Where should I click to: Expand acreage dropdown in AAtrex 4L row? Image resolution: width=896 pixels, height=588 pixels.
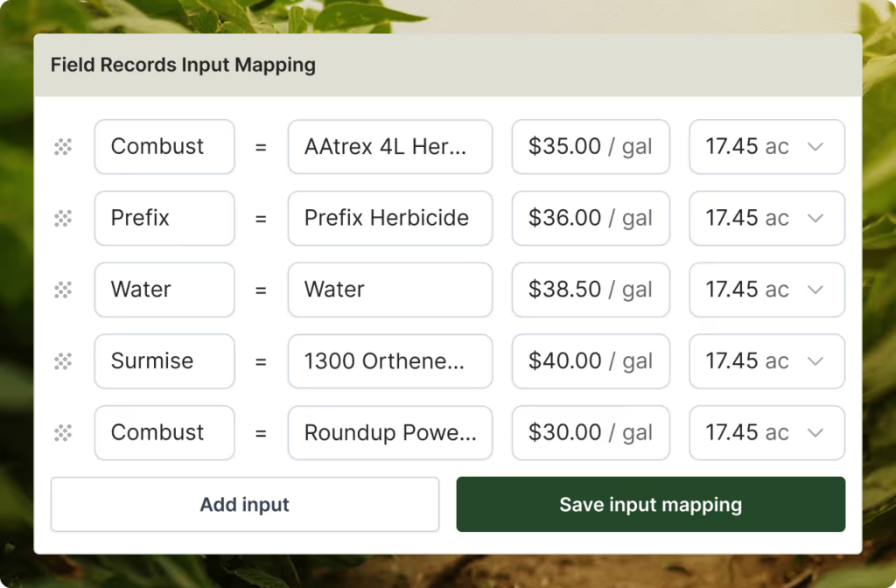815,147
